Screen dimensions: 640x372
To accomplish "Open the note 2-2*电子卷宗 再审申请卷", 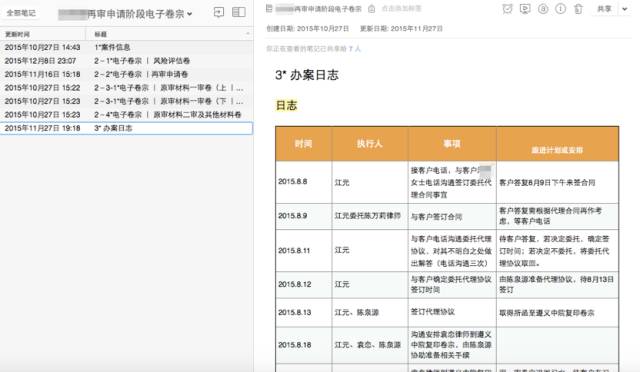I will click(x=126, y=74).
